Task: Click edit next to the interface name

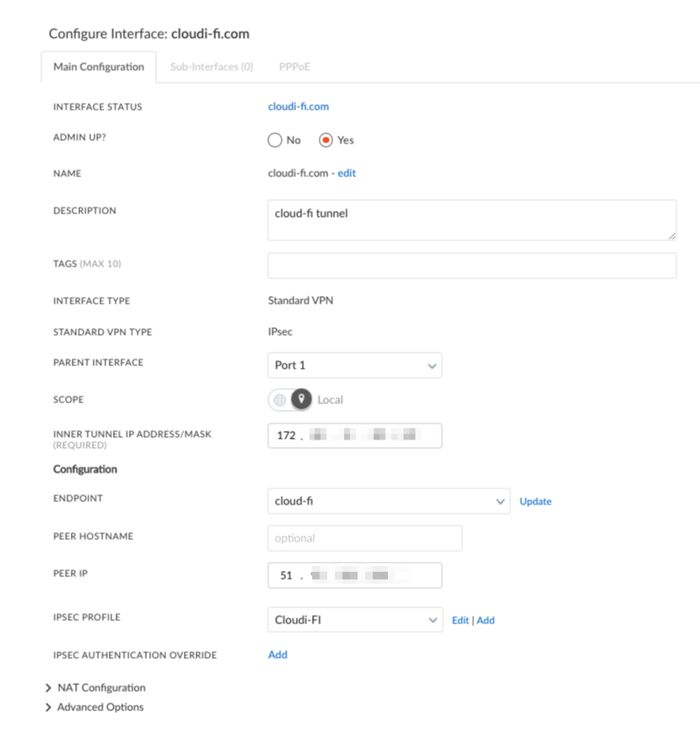Action: click(x=346, y=173)
